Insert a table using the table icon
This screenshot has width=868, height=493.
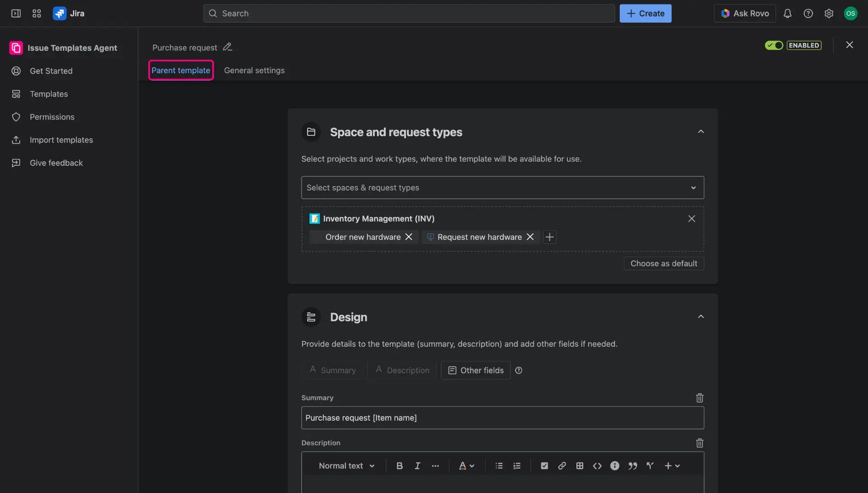(580, 465)
